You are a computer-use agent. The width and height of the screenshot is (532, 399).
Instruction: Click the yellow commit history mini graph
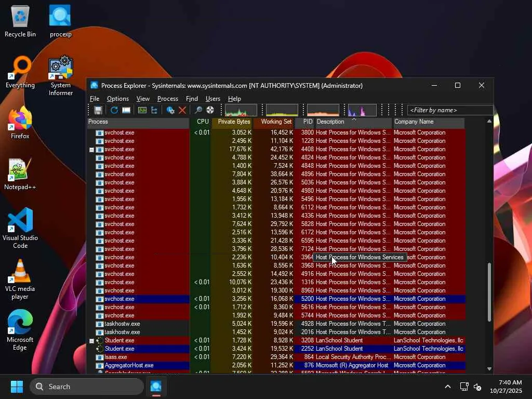click(x=282, y=110)
